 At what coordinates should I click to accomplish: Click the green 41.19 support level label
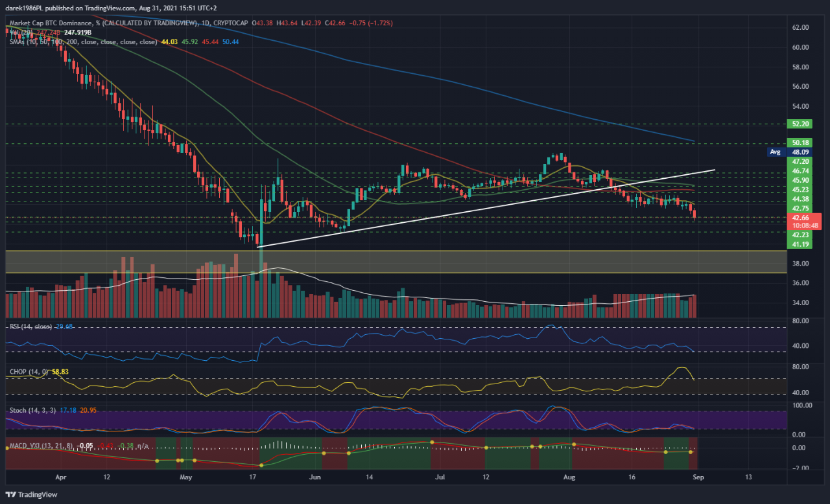800,244
